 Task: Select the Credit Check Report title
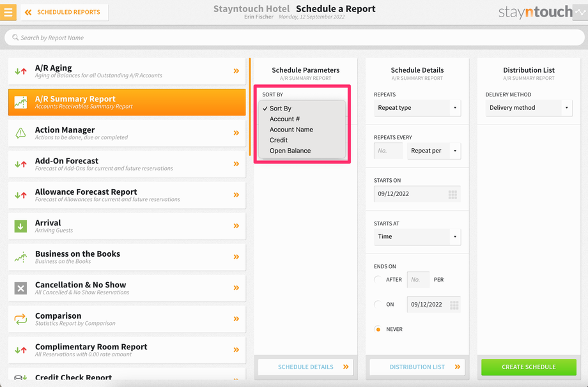[73, 377]
